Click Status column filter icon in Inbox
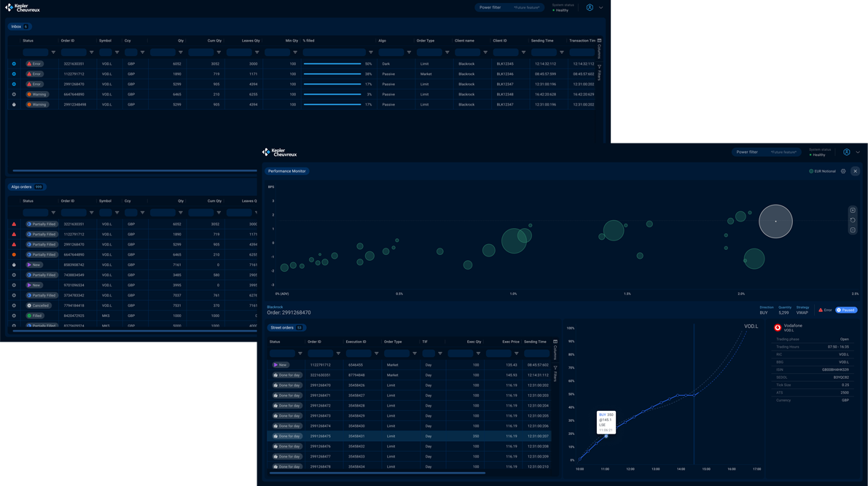868x486 pixels. click(53, 52)
